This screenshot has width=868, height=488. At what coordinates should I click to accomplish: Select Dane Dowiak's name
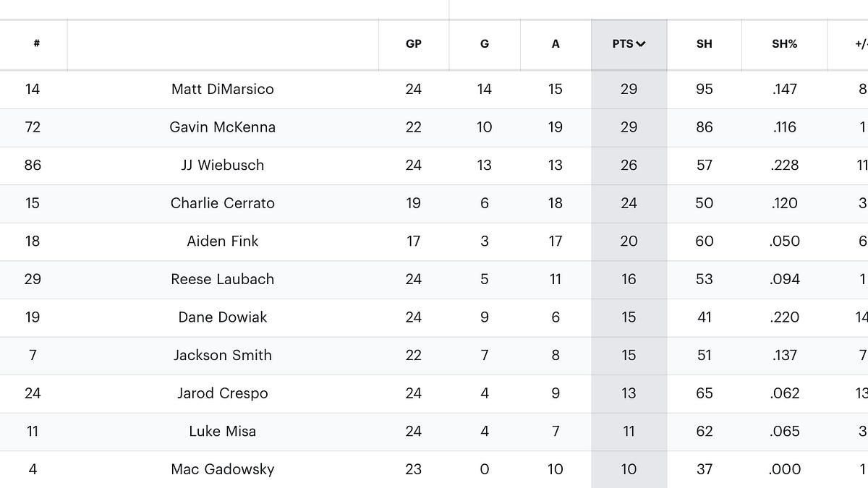pyautogui.click(x=223, y=317)
